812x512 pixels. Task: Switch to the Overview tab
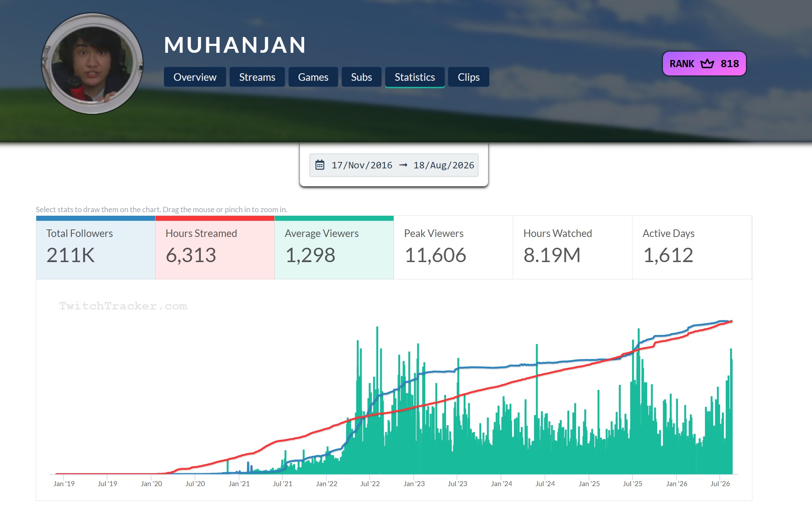(195, 77)
